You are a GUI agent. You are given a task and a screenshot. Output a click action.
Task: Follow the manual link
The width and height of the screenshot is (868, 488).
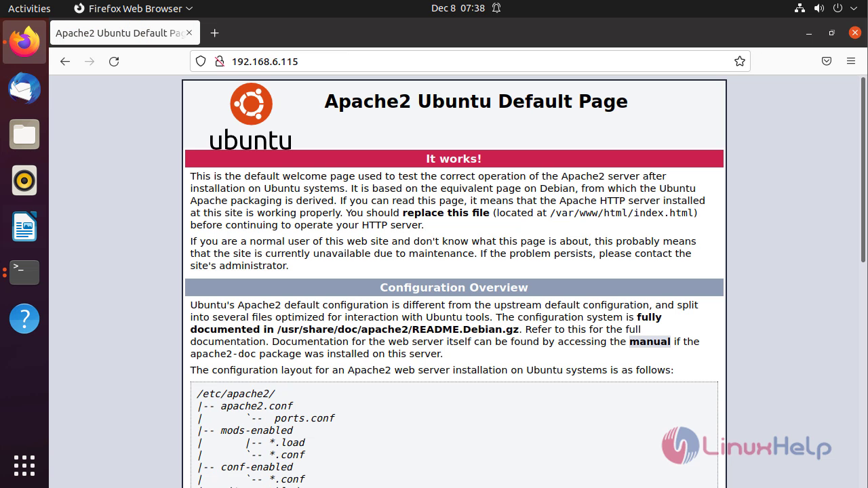pos(650,342)
